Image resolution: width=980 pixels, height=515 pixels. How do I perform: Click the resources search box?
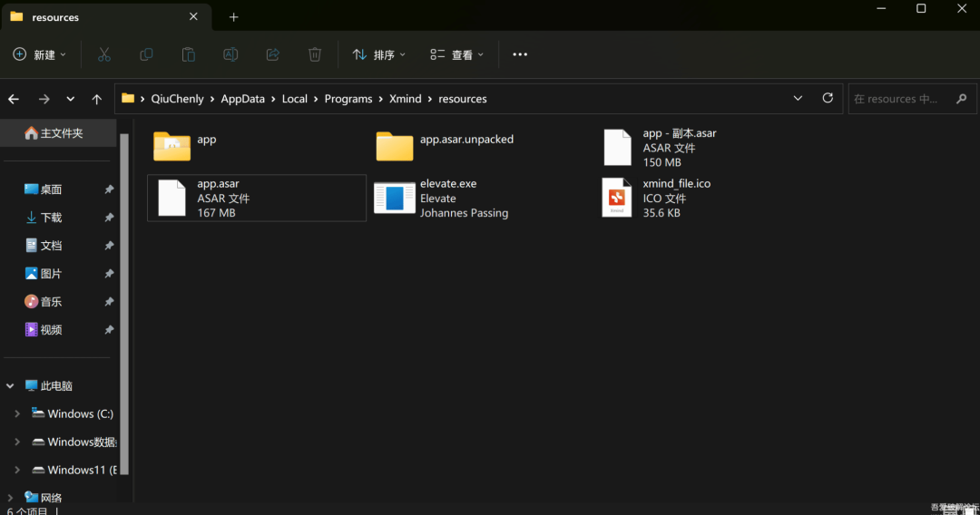pos(912,99)
